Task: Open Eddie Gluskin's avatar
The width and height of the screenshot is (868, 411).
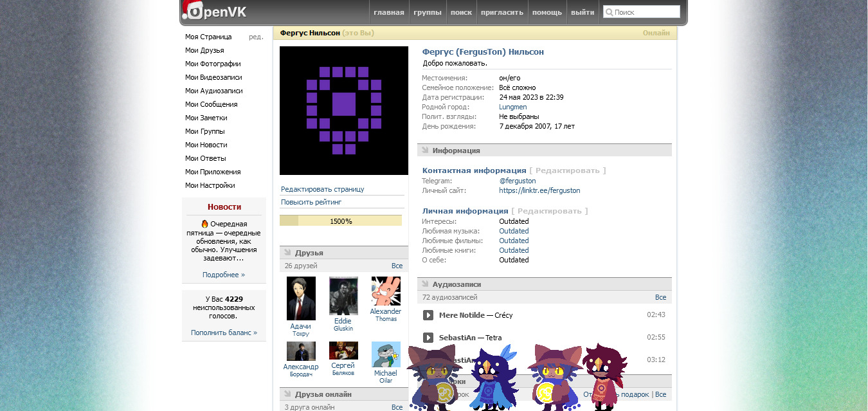Action: pos(343,296)
